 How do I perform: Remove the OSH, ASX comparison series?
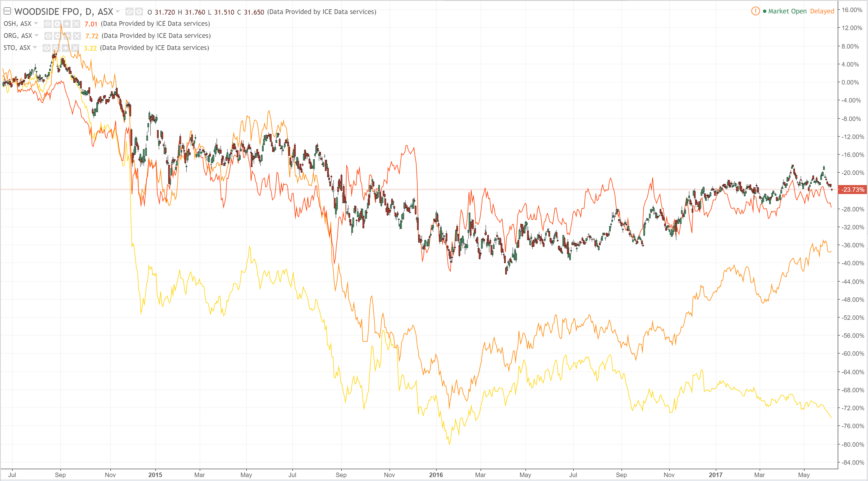pyautogui.click(x=76, y=24)
